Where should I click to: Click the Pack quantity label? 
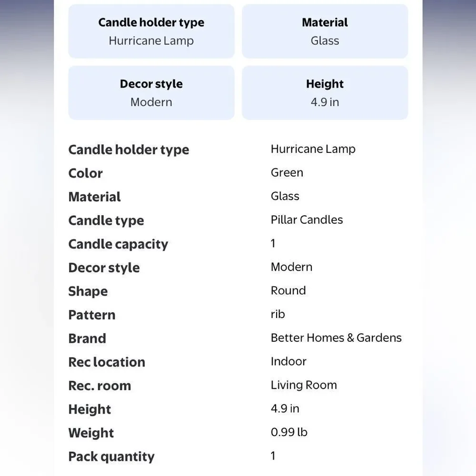coord(111,456)
